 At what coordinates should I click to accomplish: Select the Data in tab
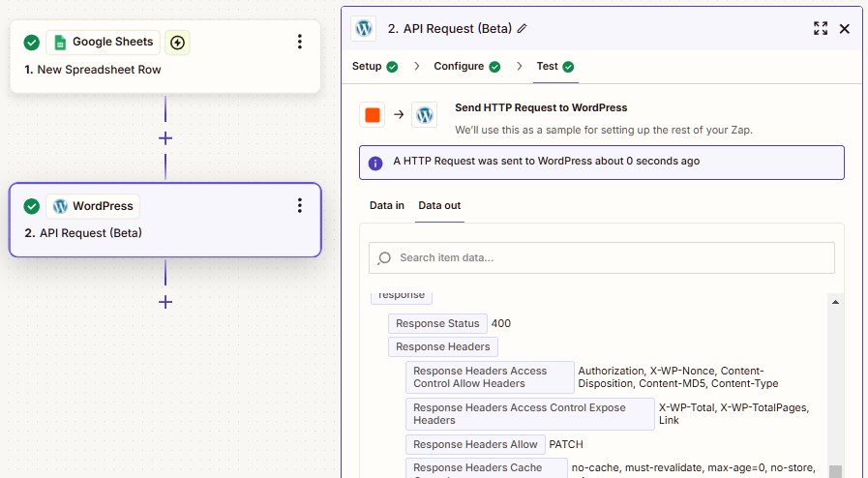(386, 205)
